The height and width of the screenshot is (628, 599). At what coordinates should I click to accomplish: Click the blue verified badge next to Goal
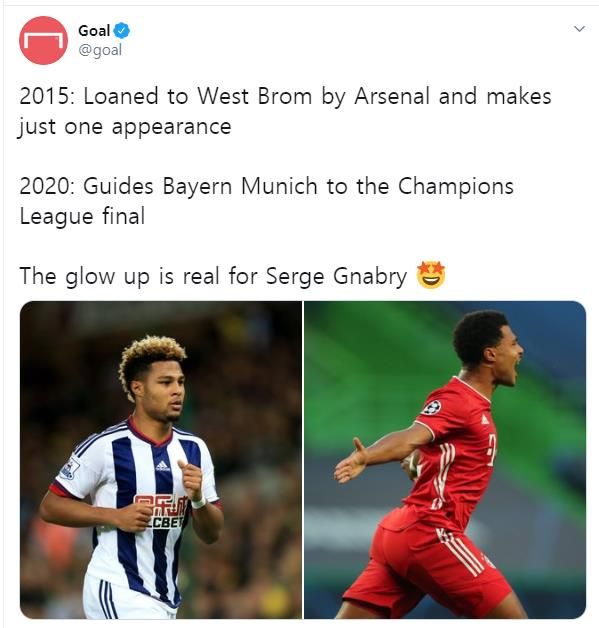pyautogui.click(x=122, y=31)
